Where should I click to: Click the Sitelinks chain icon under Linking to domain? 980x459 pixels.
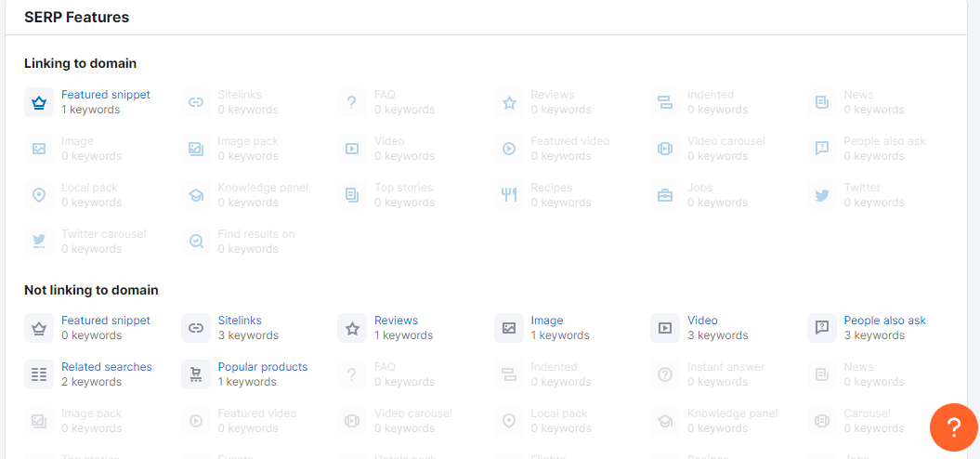196,102
